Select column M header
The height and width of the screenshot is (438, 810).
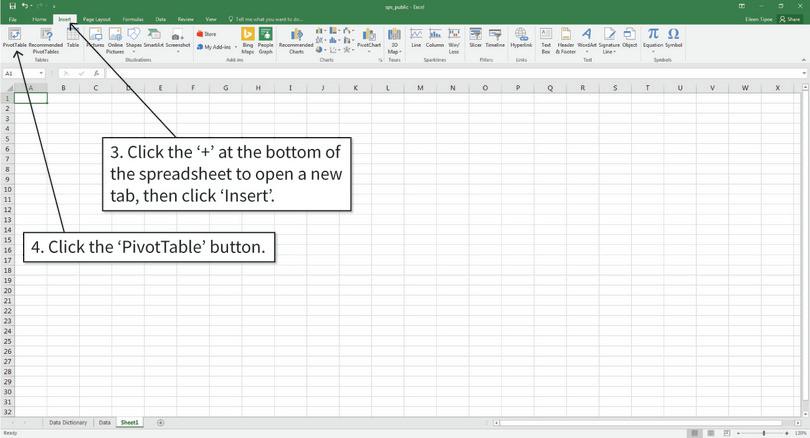(420, 88)
